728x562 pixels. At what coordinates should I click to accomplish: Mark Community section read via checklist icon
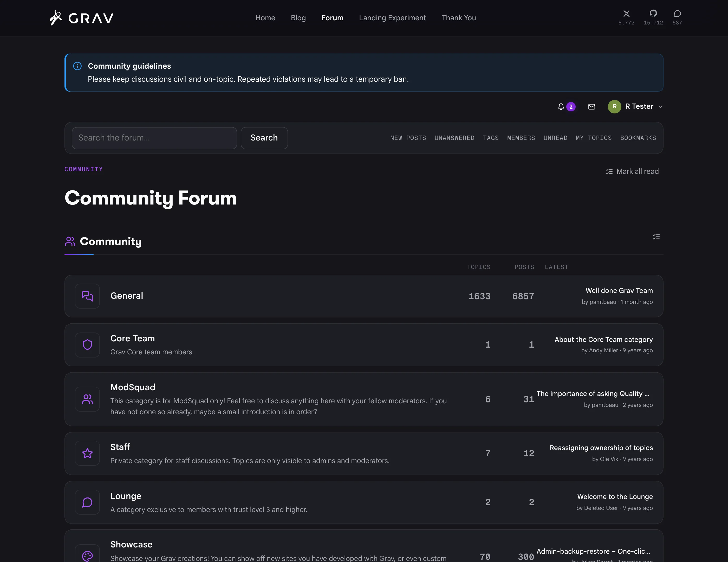(656, 237)
